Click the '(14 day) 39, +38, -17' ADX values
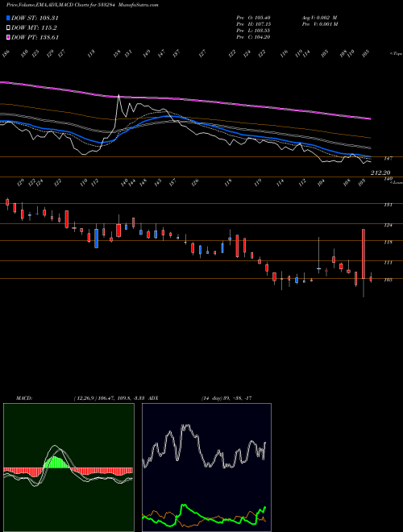This screenshot has width=403, height=532. 226,398
